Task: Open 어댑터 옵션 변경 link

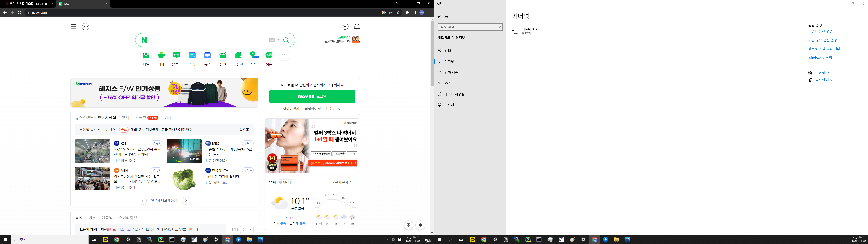Action: (820, 31)
